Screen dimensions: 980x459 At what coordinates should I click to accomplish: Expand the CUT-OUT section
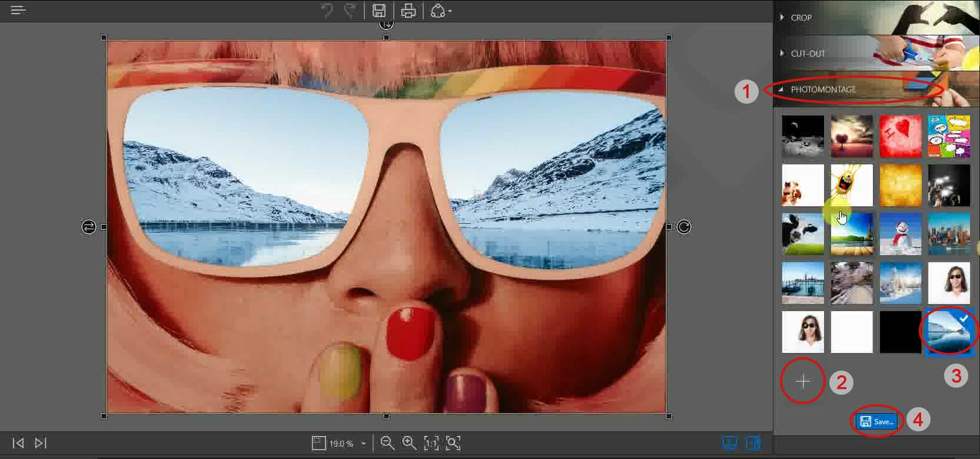pos(808,54)
